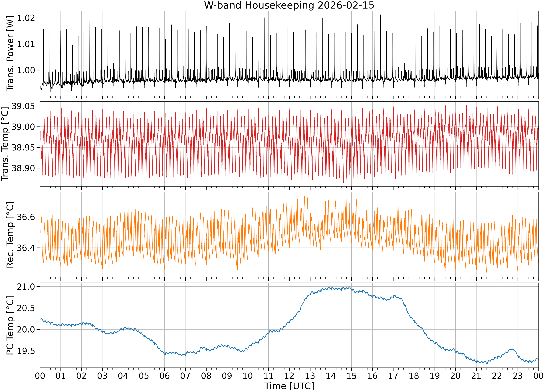Select the 18 hour tick label
The width and height of the screenshot is (545, 392).
[414, 376]
